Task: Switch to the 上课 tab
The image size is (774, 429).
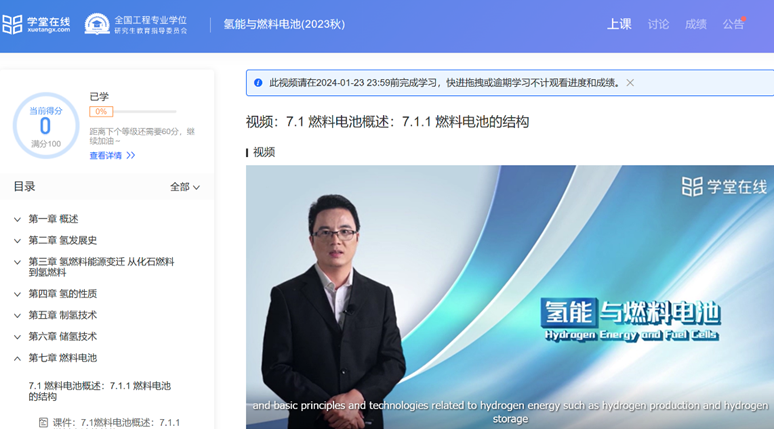Action: 619,24
